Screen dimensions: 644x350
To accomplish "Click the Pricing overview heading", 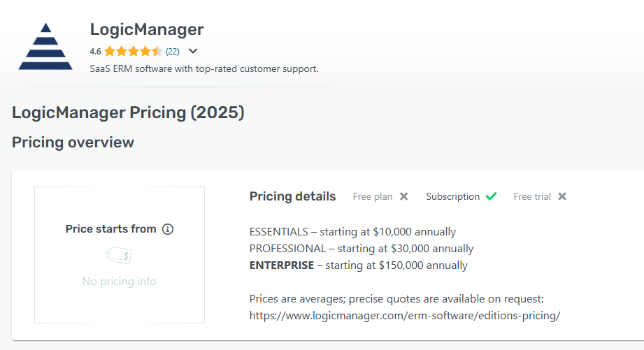I will (73, 143).
